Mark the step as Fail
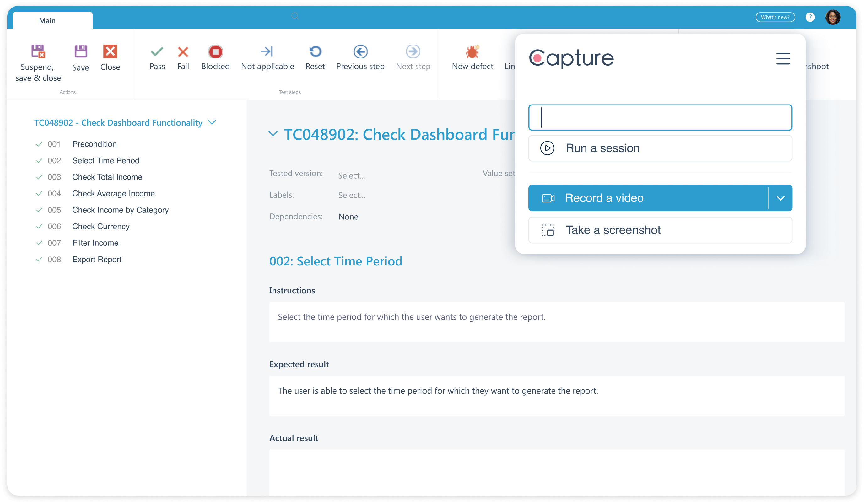 tap(183, 57)
